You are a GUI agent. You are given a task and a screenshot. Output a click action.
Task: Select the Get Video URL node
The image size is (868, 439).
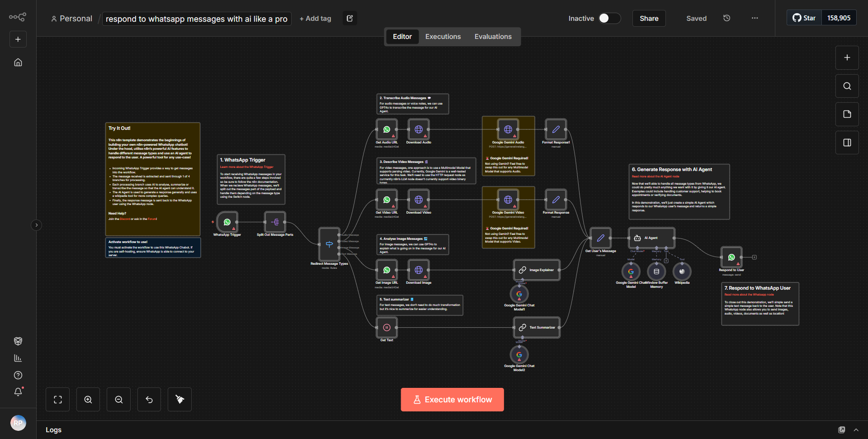387,200
